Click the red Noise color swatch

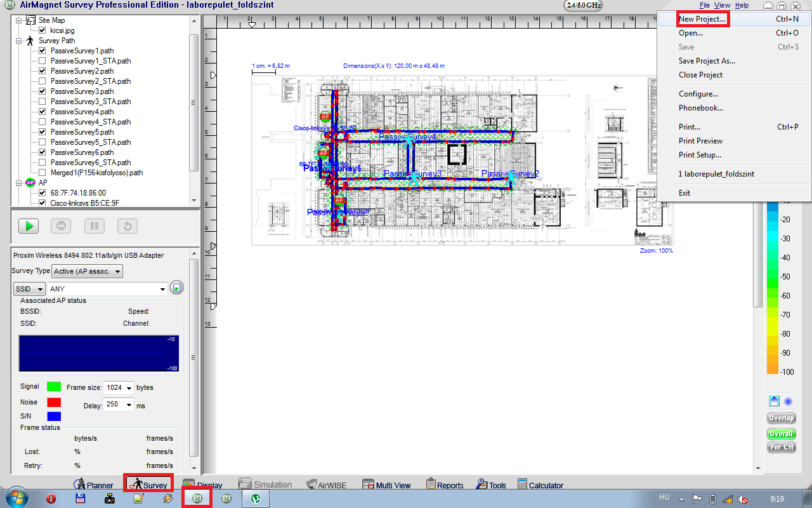pos(53,402)
